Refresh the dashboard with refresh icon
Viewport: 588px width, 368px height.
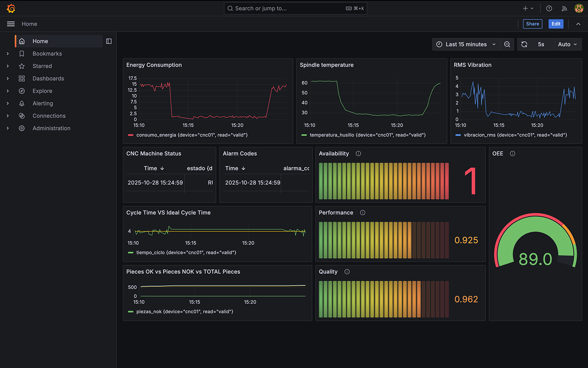[x=524, y=44]
